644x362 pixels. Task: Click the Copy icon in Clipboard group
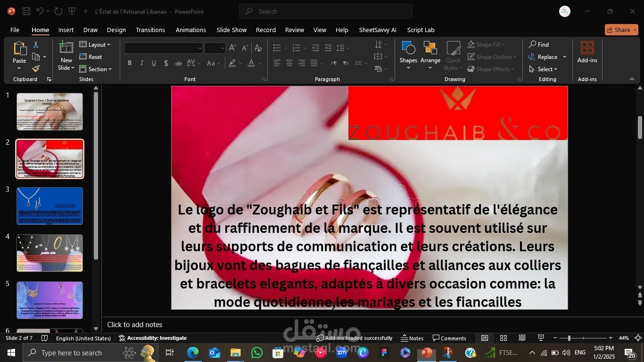[36, 57]
